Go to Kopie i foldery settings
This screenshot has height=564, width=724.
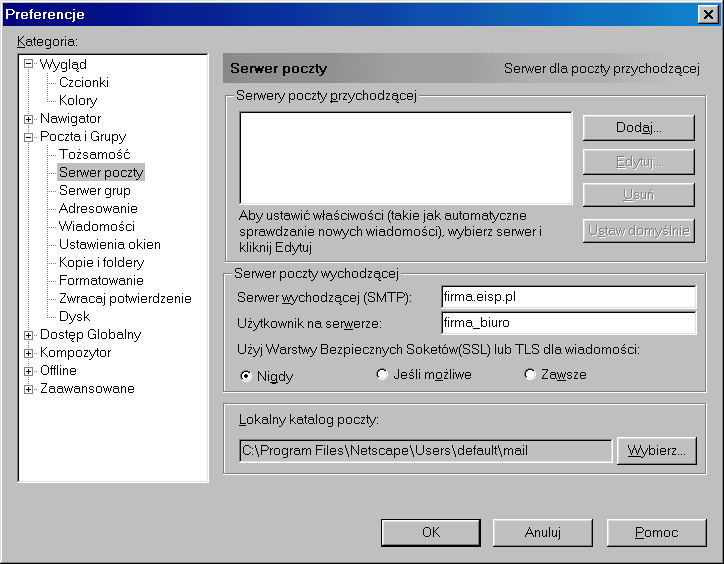point(101,263)
